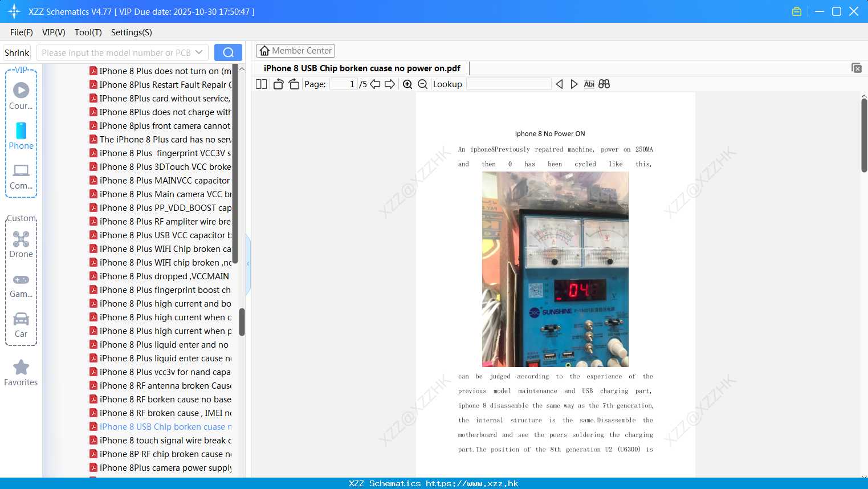Go to previous page arrow
The height and width of the screenshot is (489, 868).
tap(375, 84)
